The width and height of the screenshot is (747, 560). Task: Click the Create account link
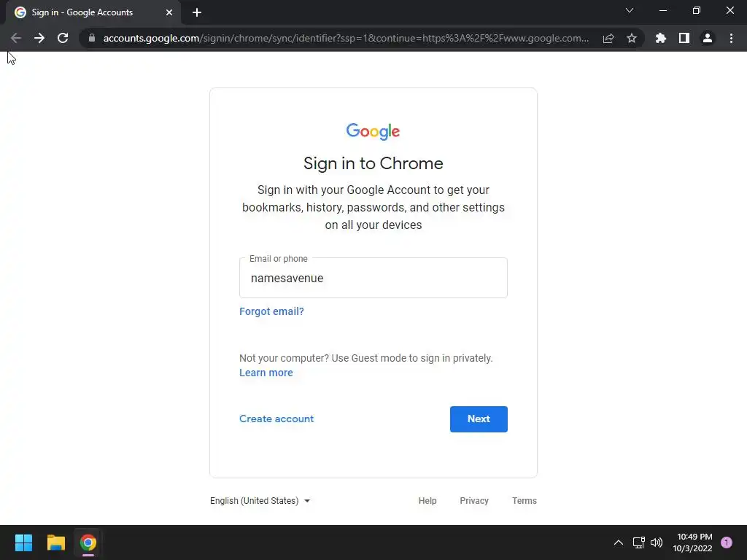pos(276,419)
